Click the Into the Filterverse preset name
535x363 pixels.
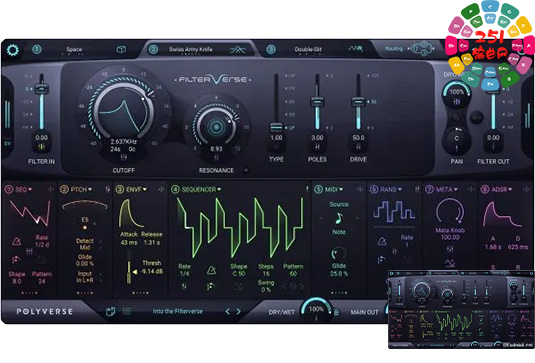tap(177, 311)
